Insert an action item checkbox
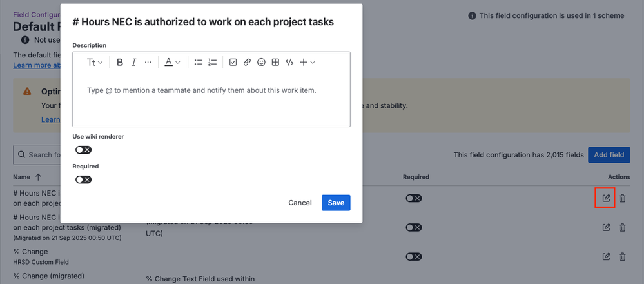This screenshot has width=644, height=284. [x=233, y=62]
